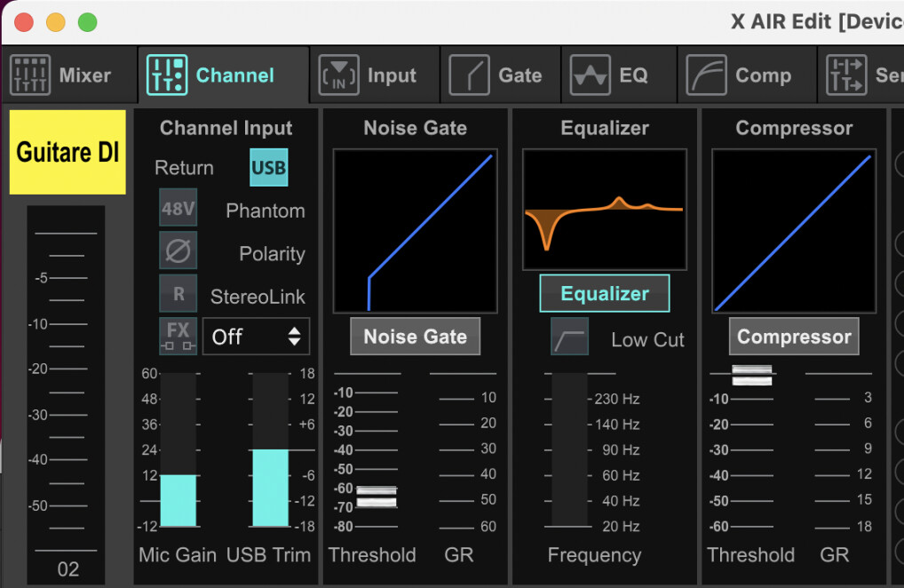Screen dimensions: 904x588
Task: Open the Mixer tab
Action: coord(69,75)
